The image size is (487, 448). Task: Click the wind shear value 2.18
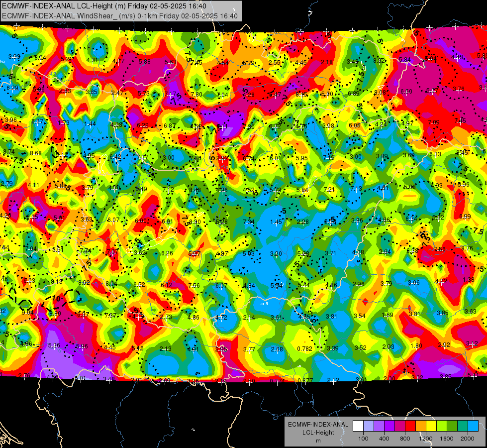click(327, 63)
